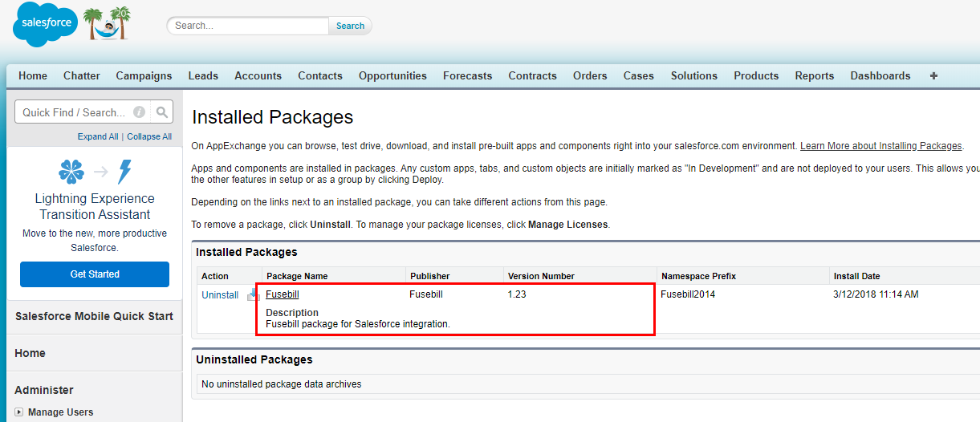Click the Salesforce cloud logo
980x422 pixels.
coord(47,25)
